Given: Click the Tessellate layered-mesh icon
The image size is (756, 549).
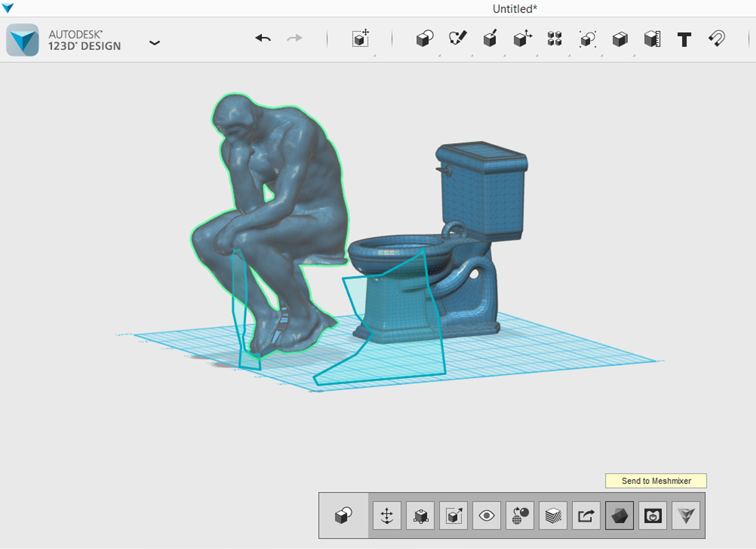Looking at the screenshot, I should (x=553, y=515).
